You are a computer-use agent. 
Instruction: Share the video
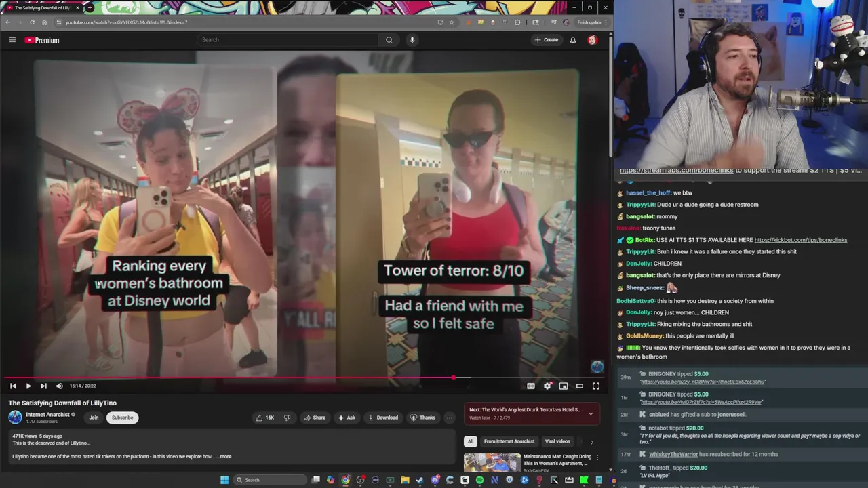tap(315, 418)
